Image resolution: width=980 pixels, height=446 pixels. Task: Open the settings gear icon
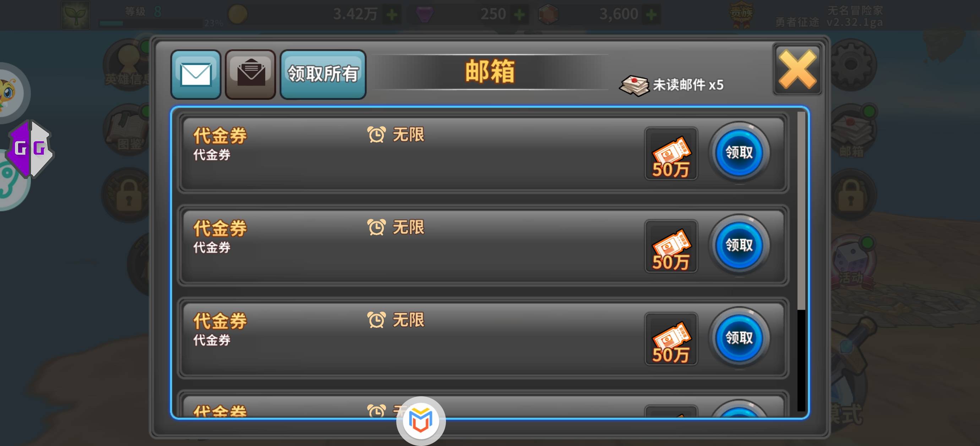click(x=851, y=65)
